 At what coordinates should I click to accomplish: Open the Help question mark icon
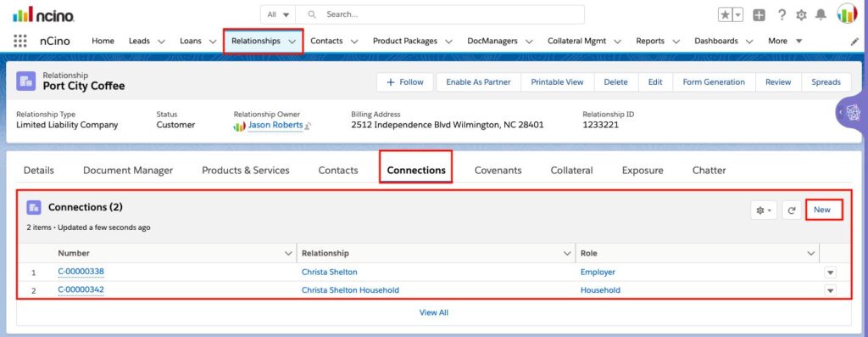click(x=781, y=15)
